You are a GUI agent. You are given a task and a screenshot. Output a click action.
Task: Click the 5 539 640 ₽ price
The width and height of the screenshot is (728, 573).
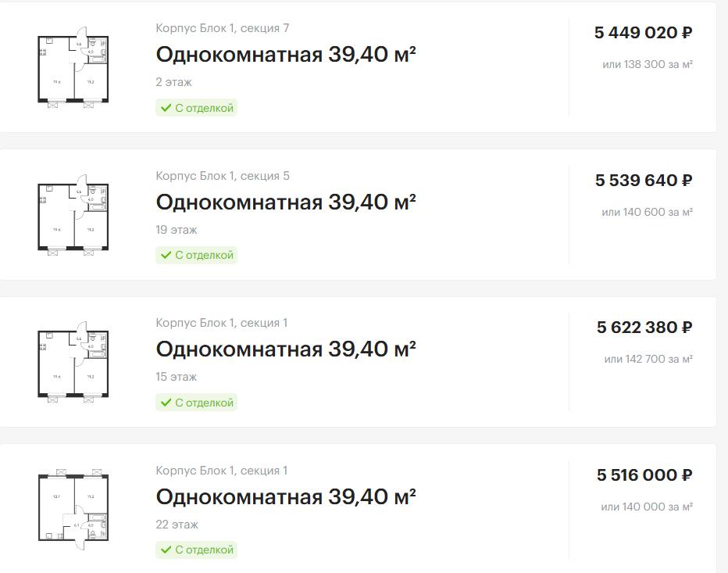tap(644, 181)
